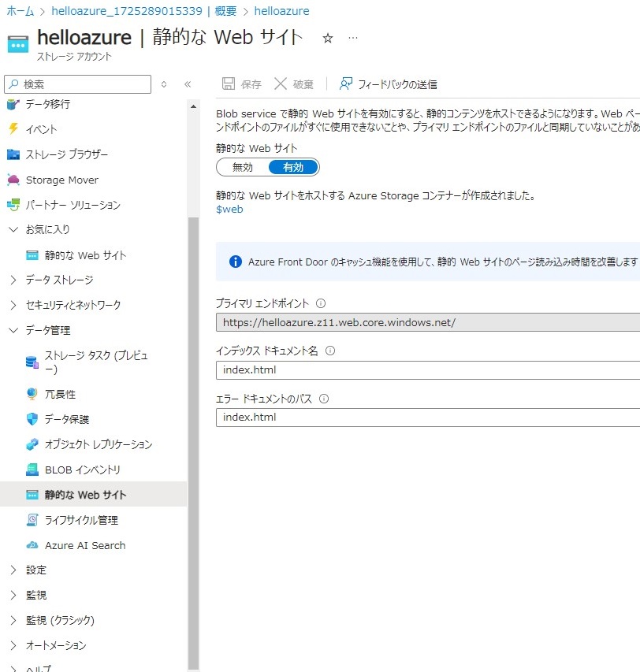Click the feedback person icon
Viewport: 640px width, 672px height.
(x=346, y=84)
